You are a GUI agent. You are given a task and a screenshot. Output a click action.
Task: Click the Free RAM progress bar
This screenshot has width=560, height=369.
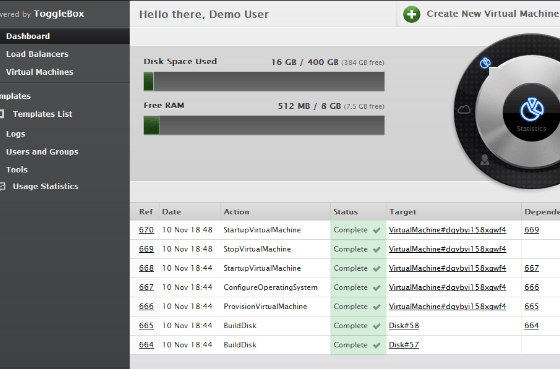pos(264,125)
